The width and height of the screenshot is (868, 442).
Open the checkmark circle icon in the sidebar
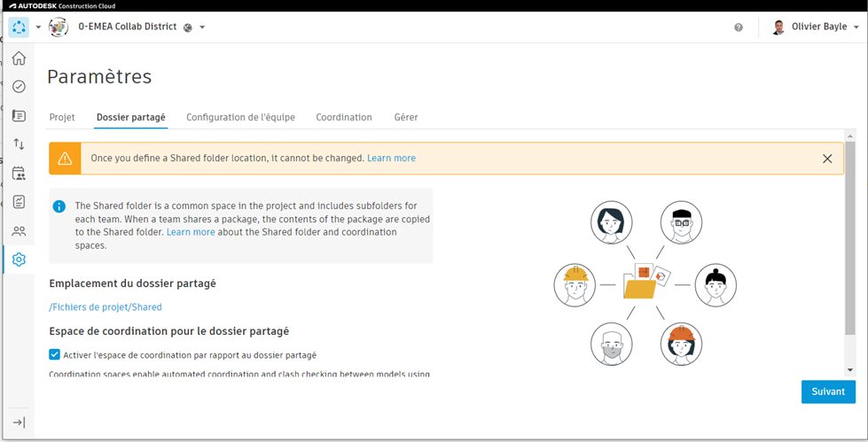(19, 86)
